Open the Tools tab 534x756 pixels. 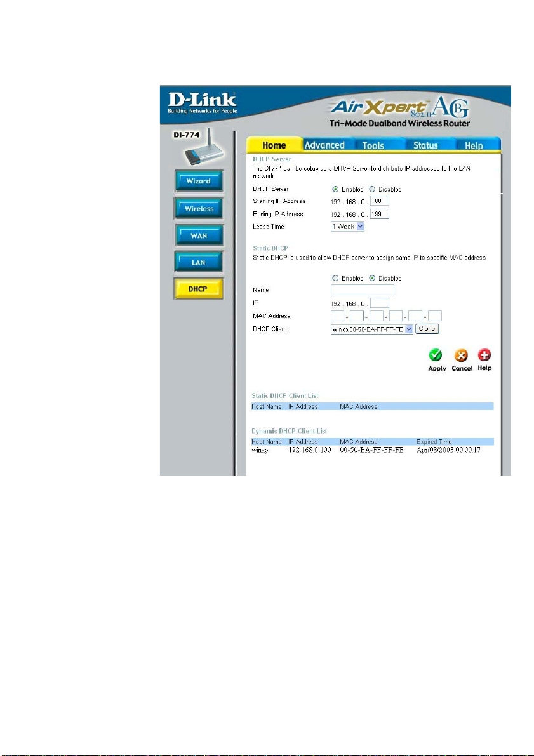(373, 145)
